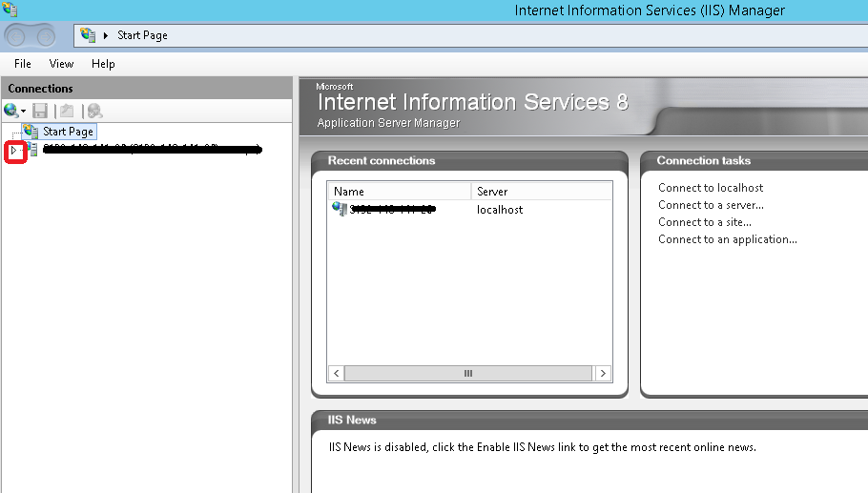Click the IIS News panel header
Viewport: 868px width, 493px height.
coord(590,420)
